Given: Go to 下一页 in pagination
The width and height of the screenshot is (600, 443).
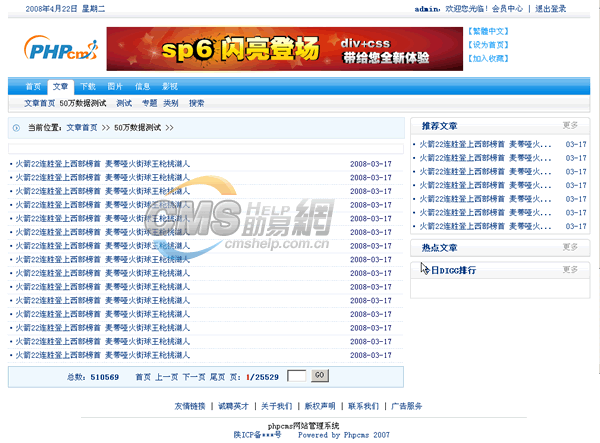Looking at the screenshot, I should click(193, 377).
